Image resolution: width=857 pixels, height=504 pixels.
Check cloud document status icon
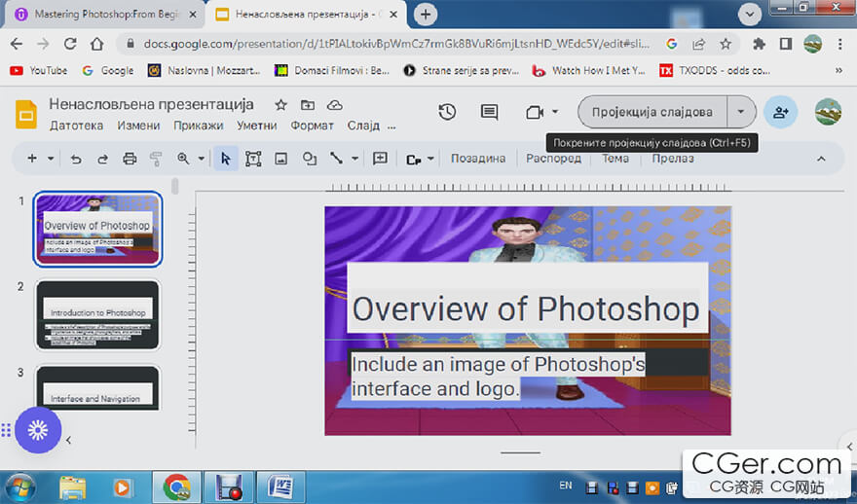coord(334,105)
